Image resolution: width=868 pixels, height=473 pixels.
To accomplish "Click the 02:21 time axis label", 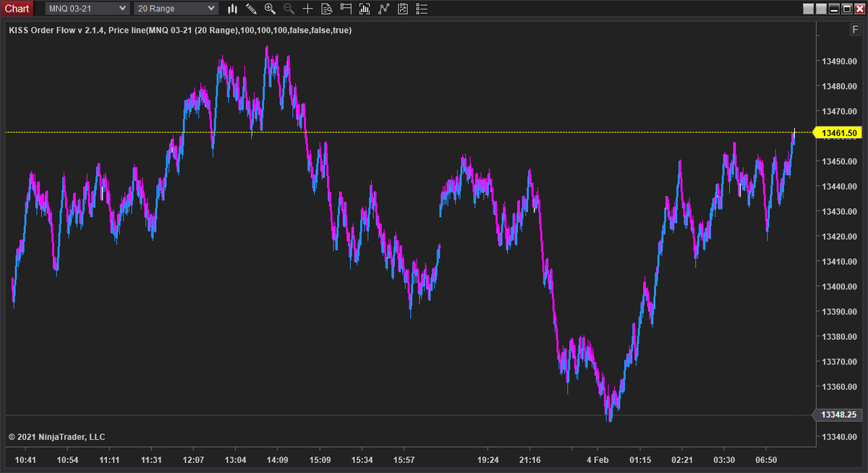I will point(682,460).
